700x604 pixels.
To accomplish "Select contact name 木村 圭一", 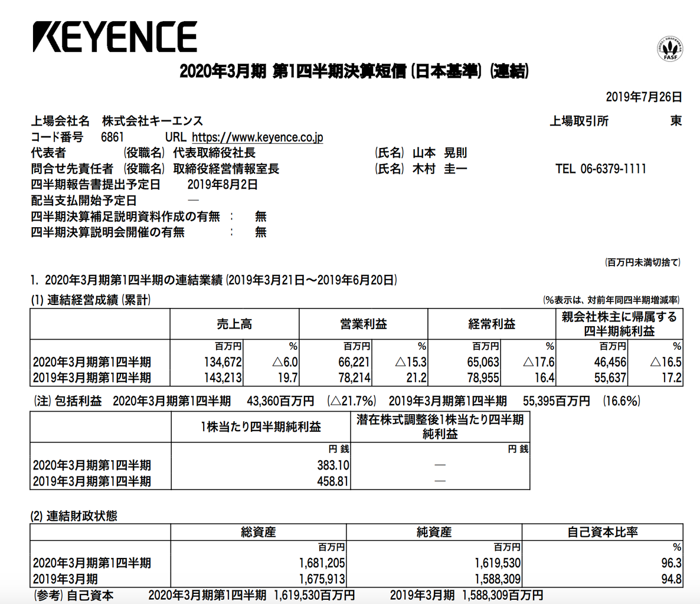I will click(439, 169).
